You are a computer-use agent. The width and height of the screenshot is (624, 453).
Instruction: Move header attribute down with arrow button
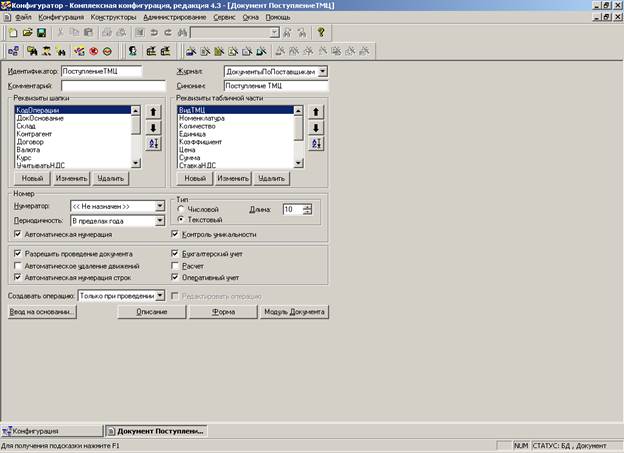coord(153,128)
